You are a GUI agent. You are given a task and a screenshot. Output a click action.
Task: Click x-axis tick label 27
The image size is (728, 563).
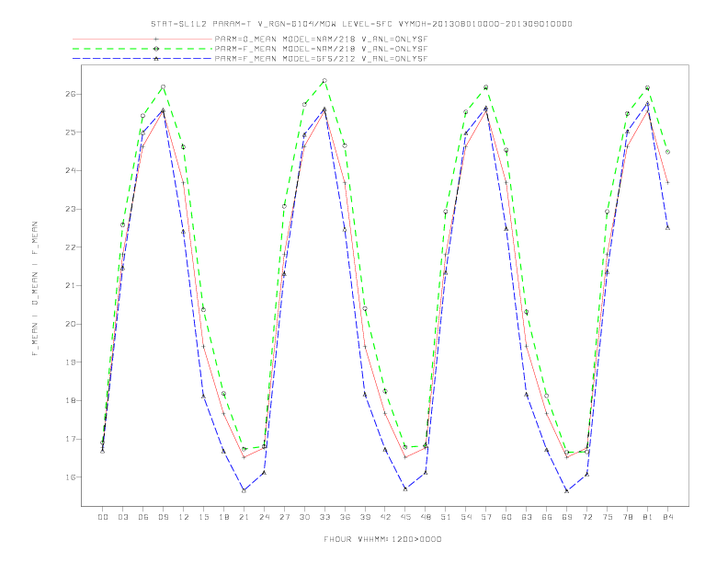(284, 517)
